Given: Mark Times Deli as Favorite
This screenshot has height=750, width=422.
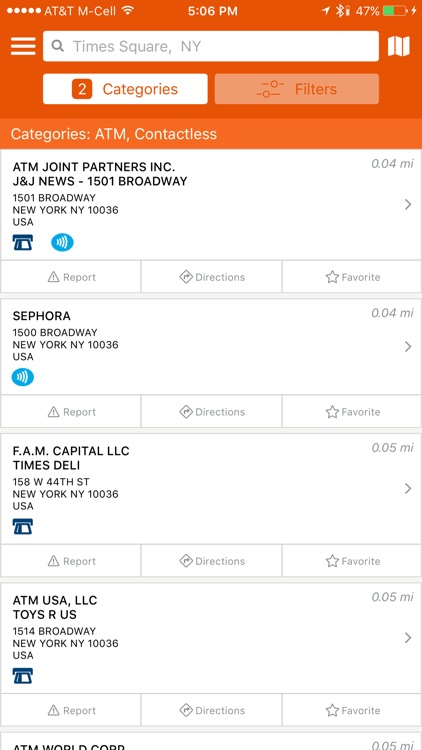Looking at the screenshot, I should (x=353, y=561).
